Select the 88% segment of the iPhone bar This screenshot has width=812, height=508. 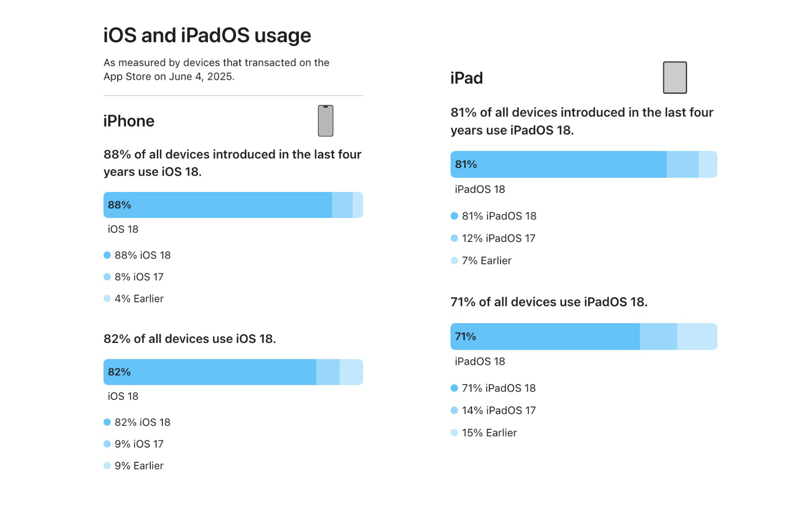point(218,205)
